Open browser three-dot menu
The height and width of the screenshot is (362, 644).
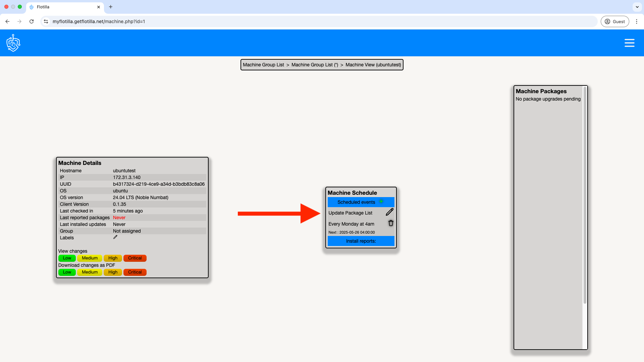[637, 21]
